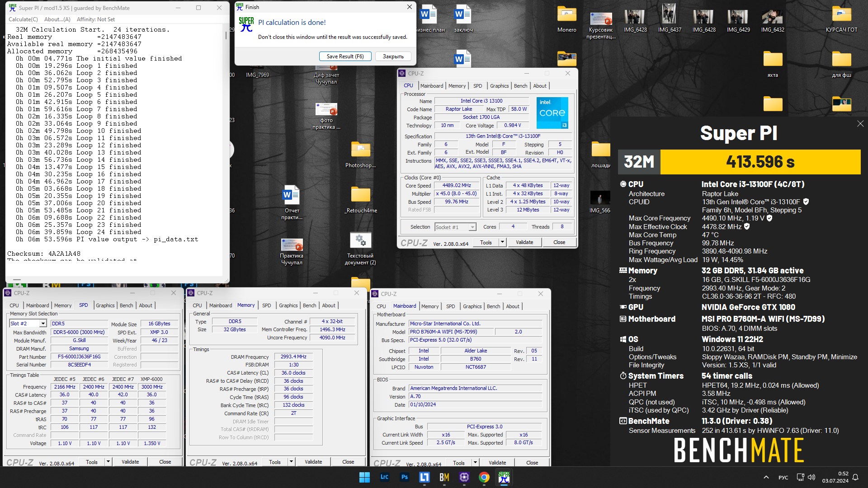
Task: Open Lightroom Classic from the taskbar
Action: 384,477
